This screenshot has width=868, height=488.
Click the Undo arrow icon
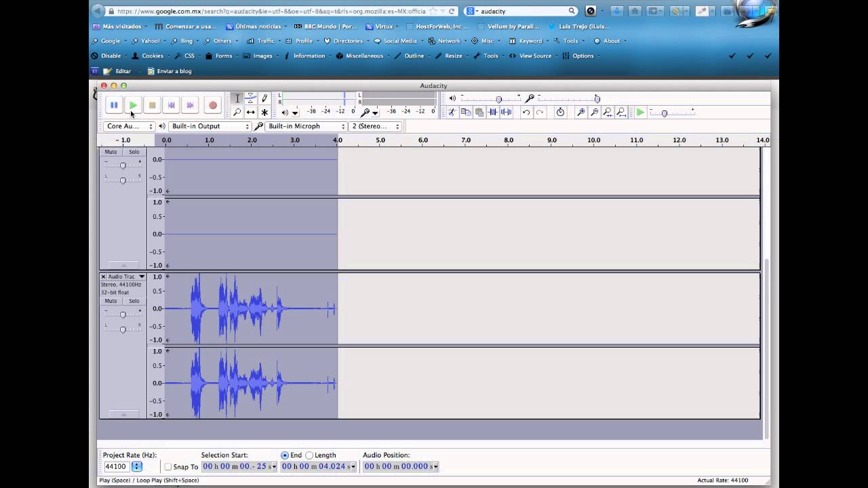[x=526, y=112]
